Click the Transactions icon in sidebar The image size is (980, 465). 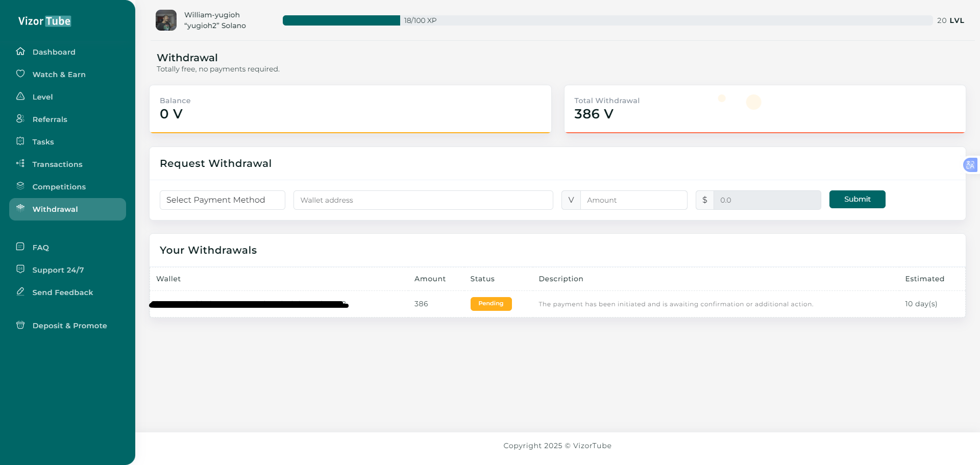click(20, 164)
